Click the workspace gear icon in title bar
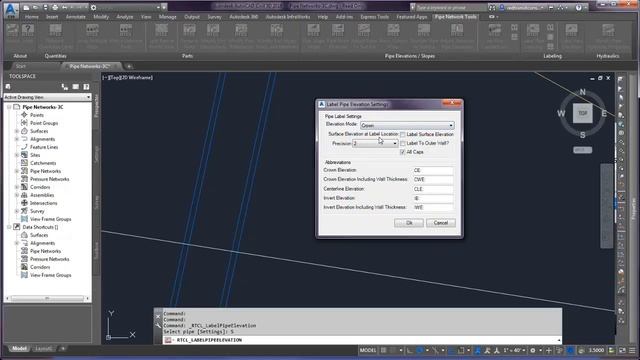Viewport: 640px width, 360px height. coord(93,7)
